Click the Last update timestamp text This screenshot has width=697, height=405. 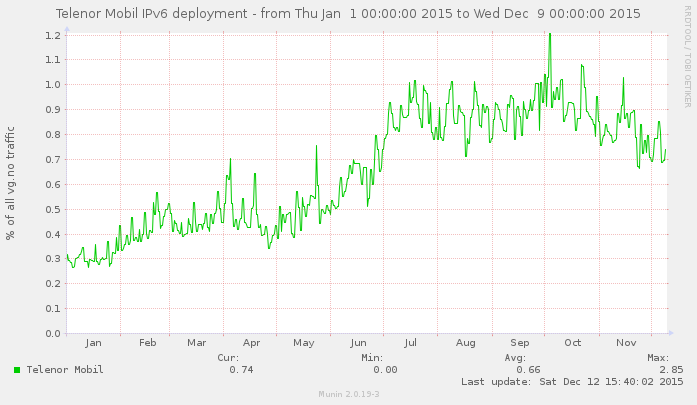[572, 381]
